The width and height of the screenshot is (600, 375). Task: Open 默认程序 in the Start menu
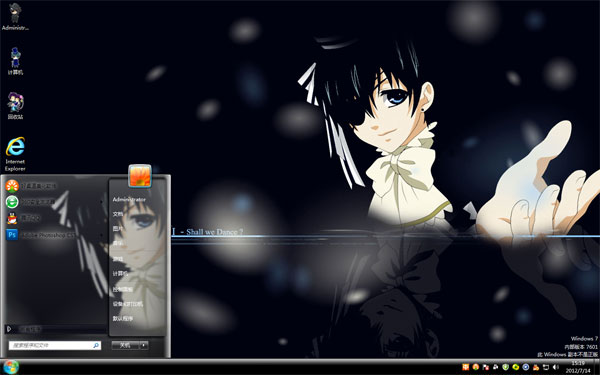point(123,318)
